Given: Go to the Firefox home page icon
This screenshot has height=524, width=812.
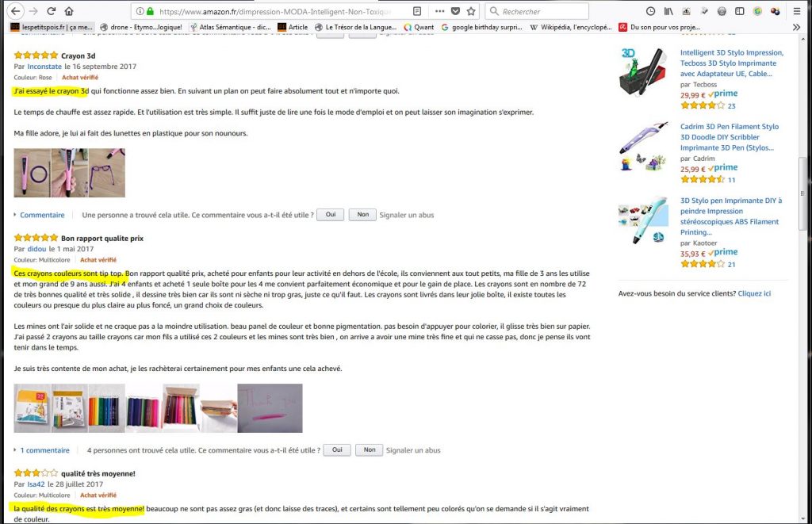Looking at the screenshot, I should click(x=69, y=11).
